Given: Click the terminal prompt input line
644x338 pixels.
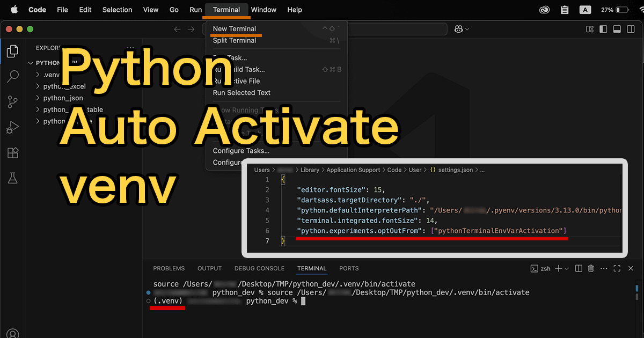Looking at the screenshot, I should point(225,302).
